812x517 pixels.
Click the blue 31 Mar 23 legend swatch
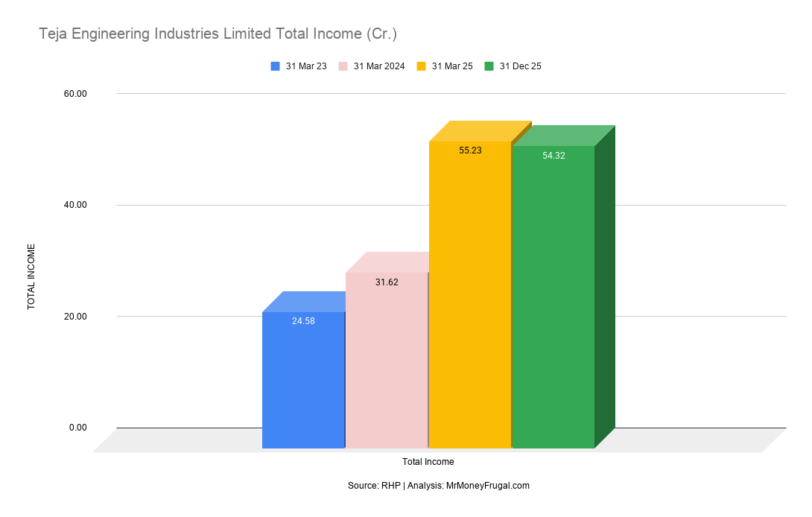pos(275,66)
